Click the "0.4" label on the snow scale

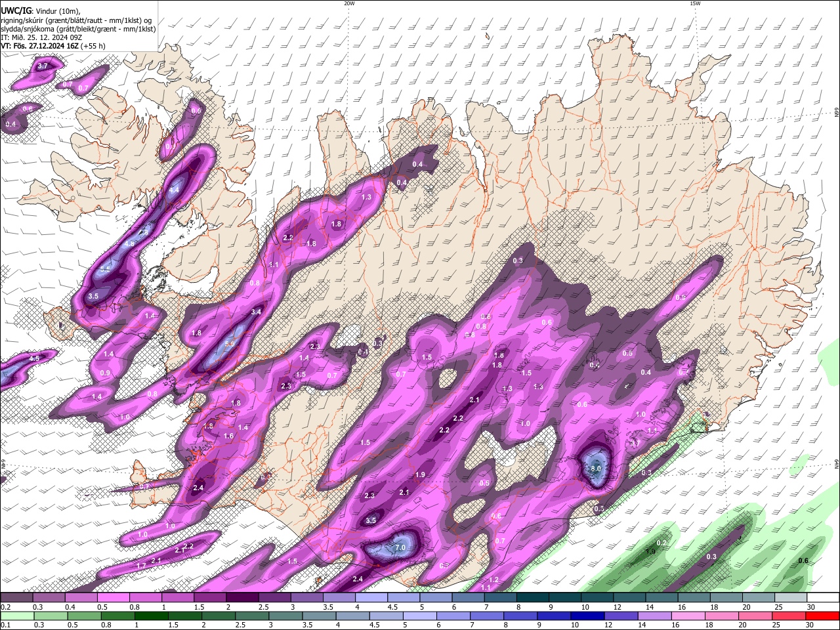(70, 608)
